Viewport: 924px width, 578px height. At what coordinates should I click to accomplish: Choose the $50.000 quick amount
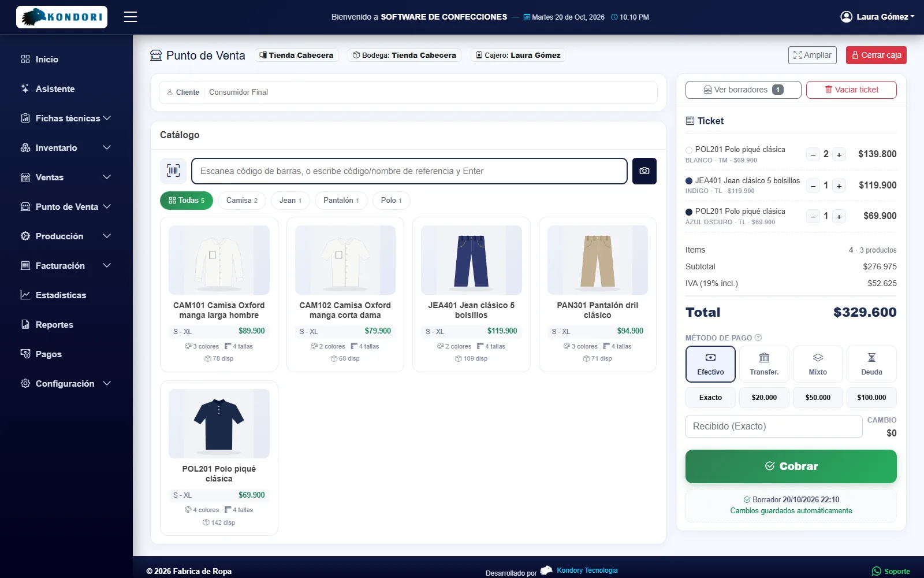click(818, 398)
